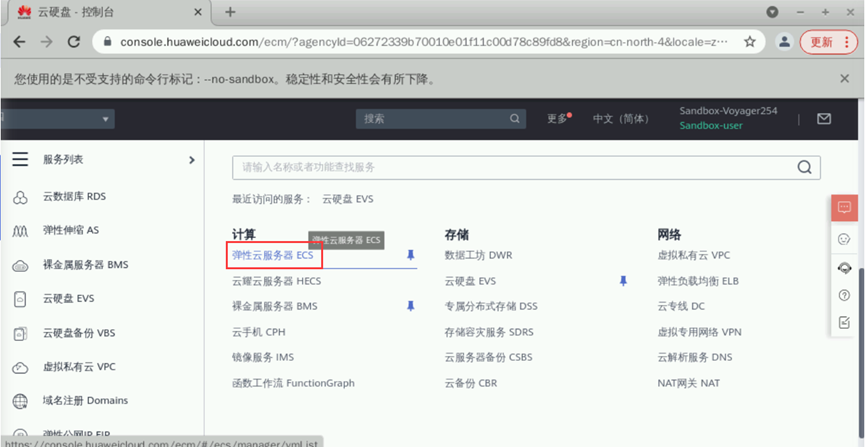Open 云专线 DC link
The image size is (865, 447).
coord(681,306)
